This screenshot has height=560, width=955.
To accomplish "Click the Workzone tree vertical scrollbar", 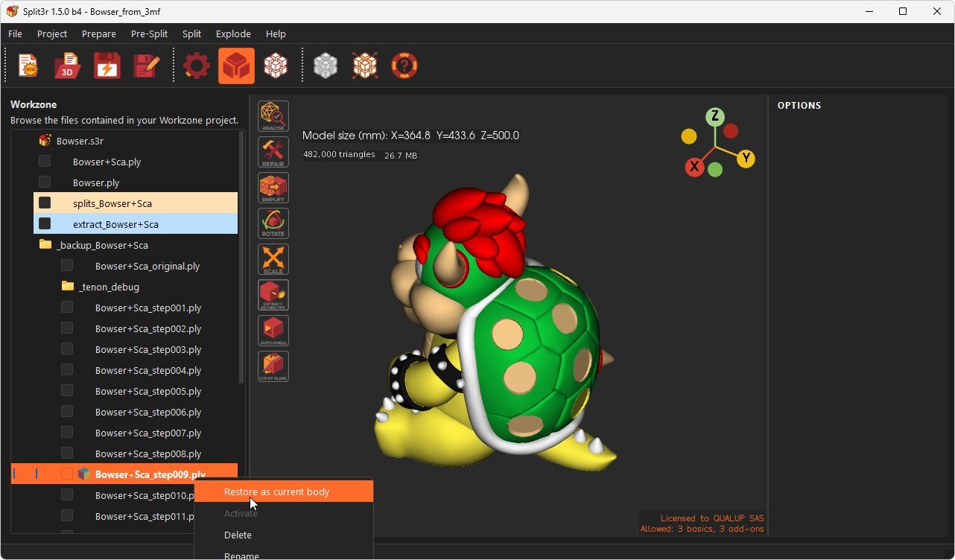I will pos(241,258).
